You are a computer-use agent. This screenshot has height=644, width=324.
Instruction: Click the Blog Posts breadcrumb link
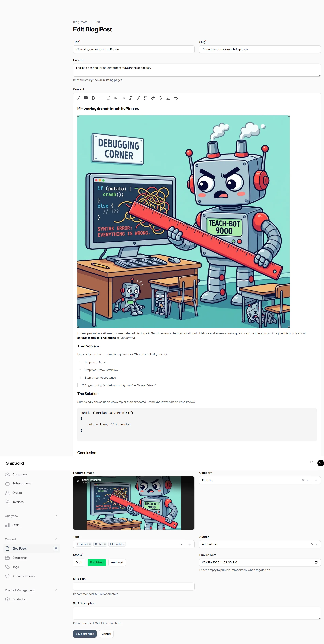[80, 22]
